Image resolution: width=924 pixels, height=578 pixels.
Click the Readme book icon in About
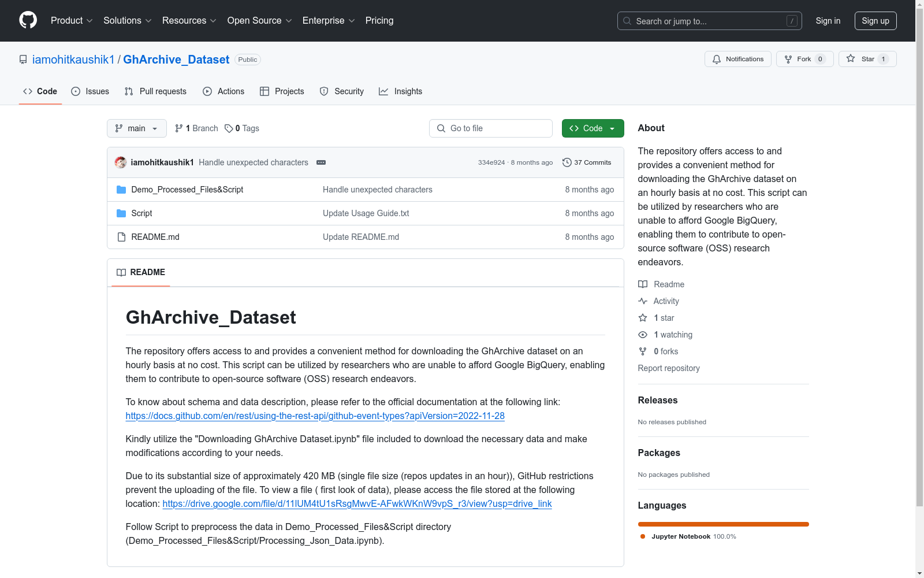tap(643, 284)
